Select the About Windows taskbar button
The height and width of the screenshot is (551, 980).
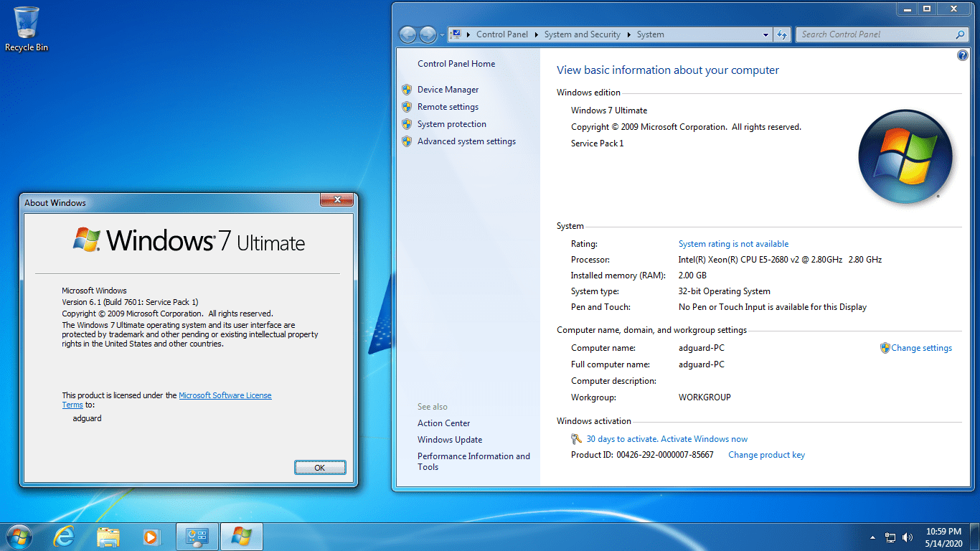242,537
